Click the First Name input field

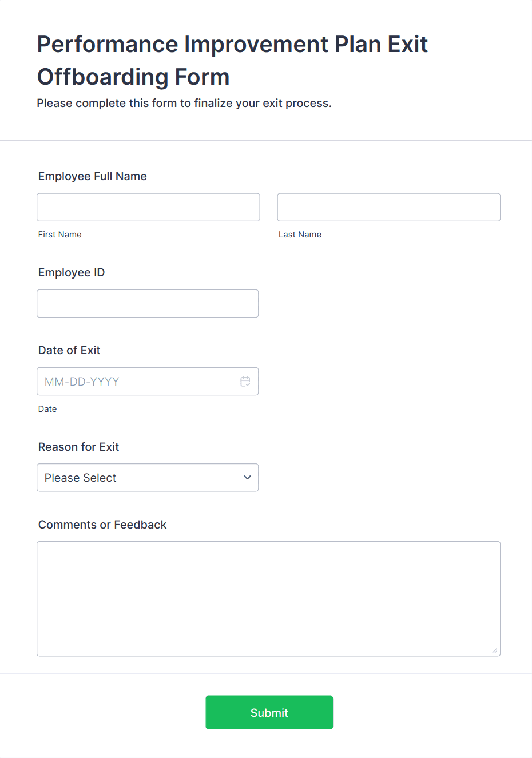148,207
